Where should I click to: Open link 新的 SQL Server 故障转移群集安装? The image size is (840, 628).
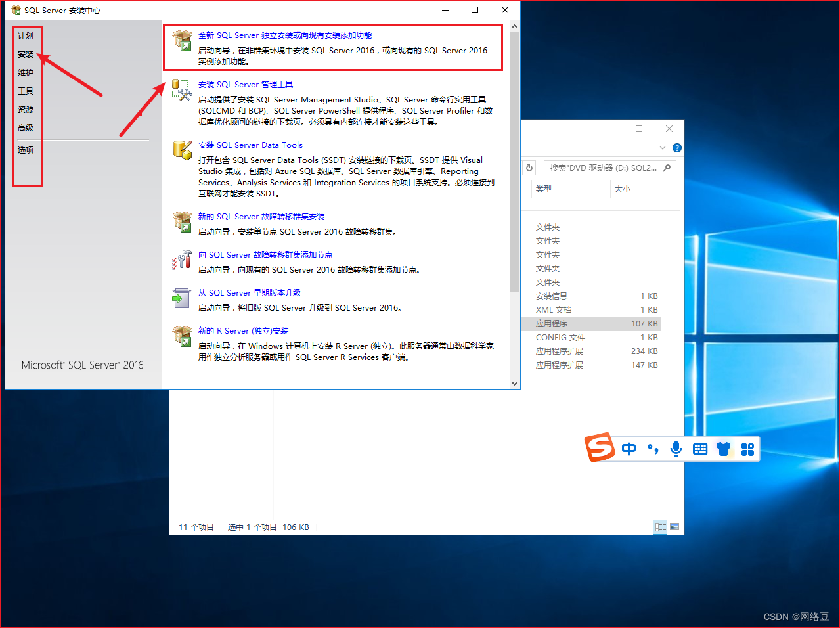coord(261,217)
